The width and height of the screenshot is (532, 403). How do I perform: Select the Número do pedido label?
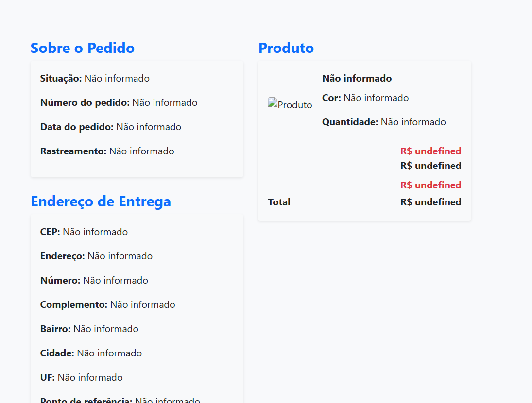pos(85,102)
